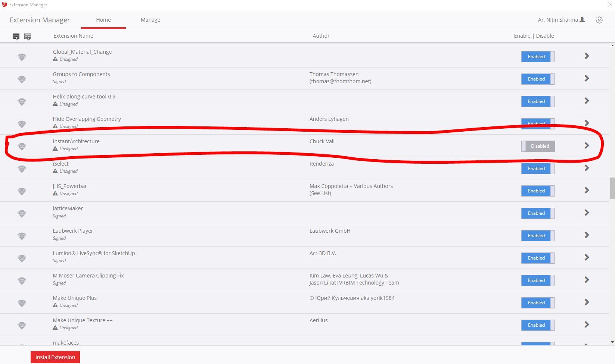The width and height of the screenshot is (615, 364).
Task: Click the gem icon for InstantArchitecture
Action: click(x=22, y=147)
